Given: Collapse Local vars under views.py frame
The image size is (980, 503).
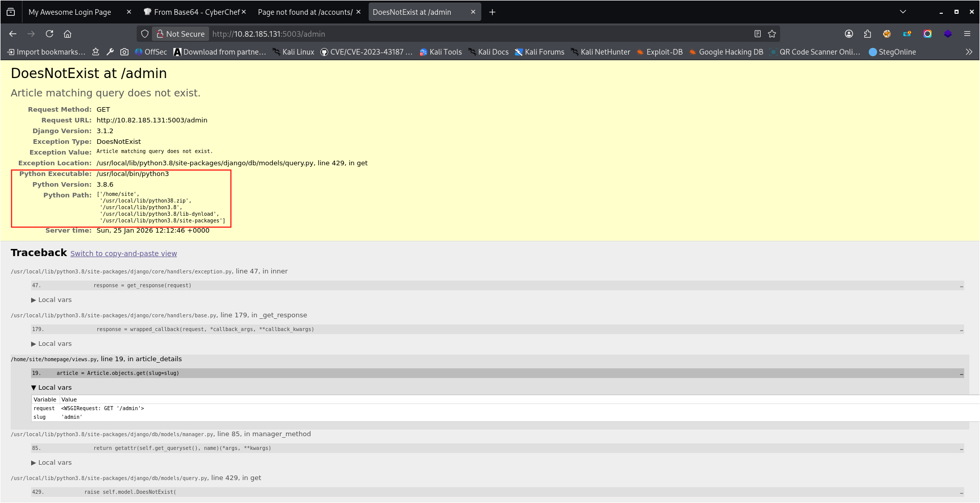Looking at the screenshot, I should [51, 388].
